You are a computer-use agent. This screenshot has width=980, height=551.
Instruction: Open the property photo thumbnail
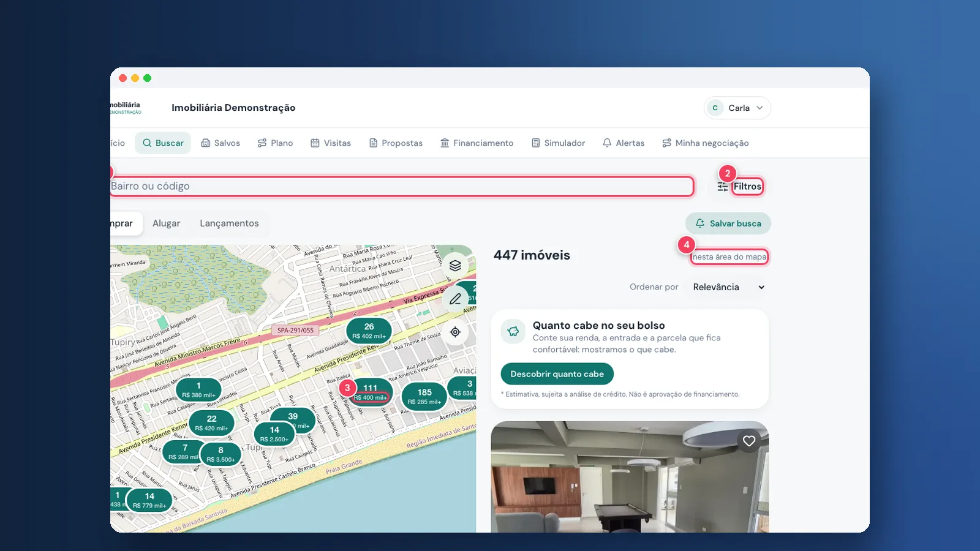pos(630,477)
